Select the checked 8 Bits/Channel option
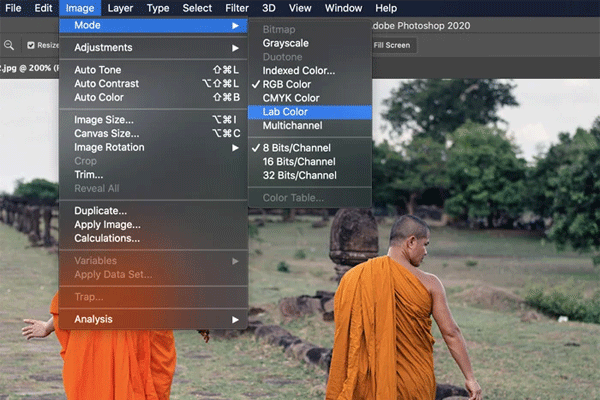The width and height of the screenshot is (600, 400). click(299, 148)
